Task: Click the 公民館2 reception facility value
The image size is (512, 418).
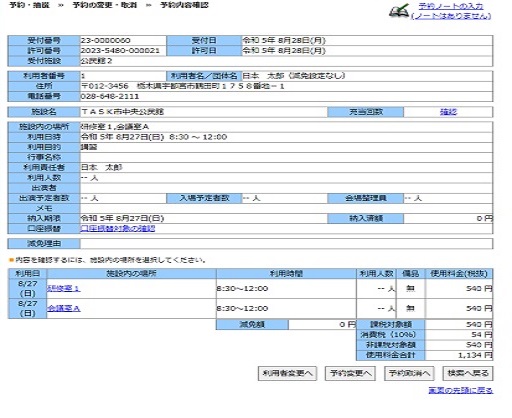Action: (x=96, y=61)
